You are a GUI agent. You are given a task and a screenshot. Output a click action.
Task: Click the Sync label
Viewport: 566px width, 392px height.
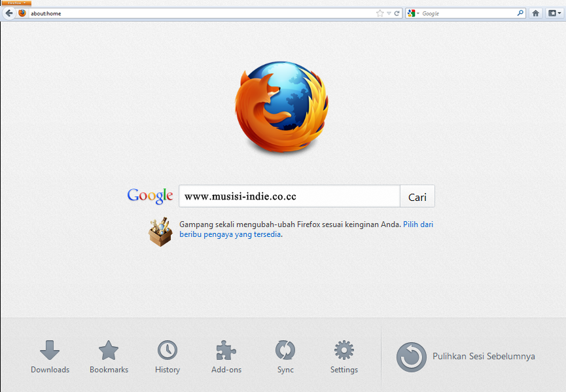[x=285, y=370]
